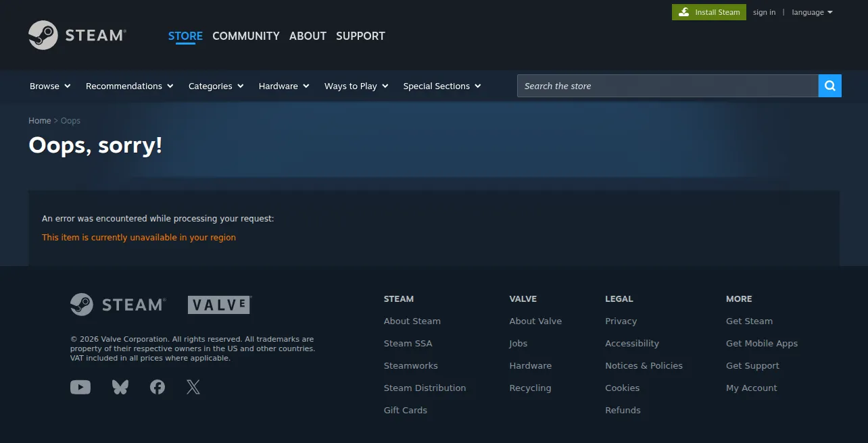Open the language dropdown

(812, 12)
